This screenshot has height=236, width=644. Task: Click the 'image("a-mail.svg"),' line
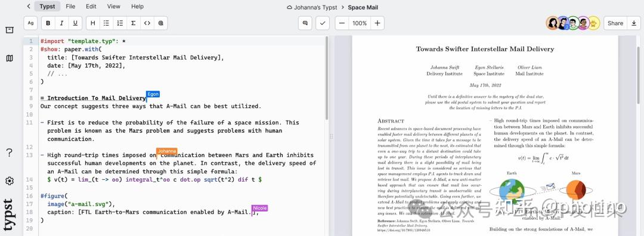coord(81,204)
